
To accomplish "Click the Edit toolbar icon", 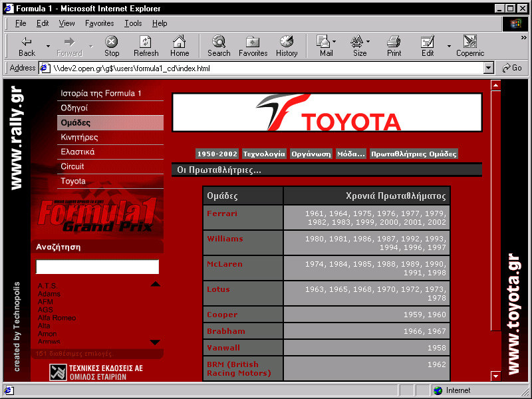I will point(428,46).
